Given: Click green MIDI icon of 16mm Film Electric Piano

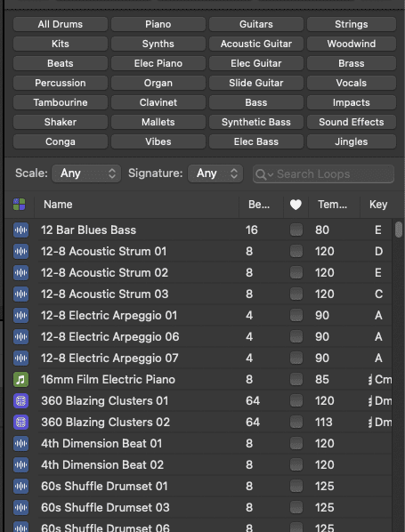Looking at the screenshot, I should (x=20, y=379).
